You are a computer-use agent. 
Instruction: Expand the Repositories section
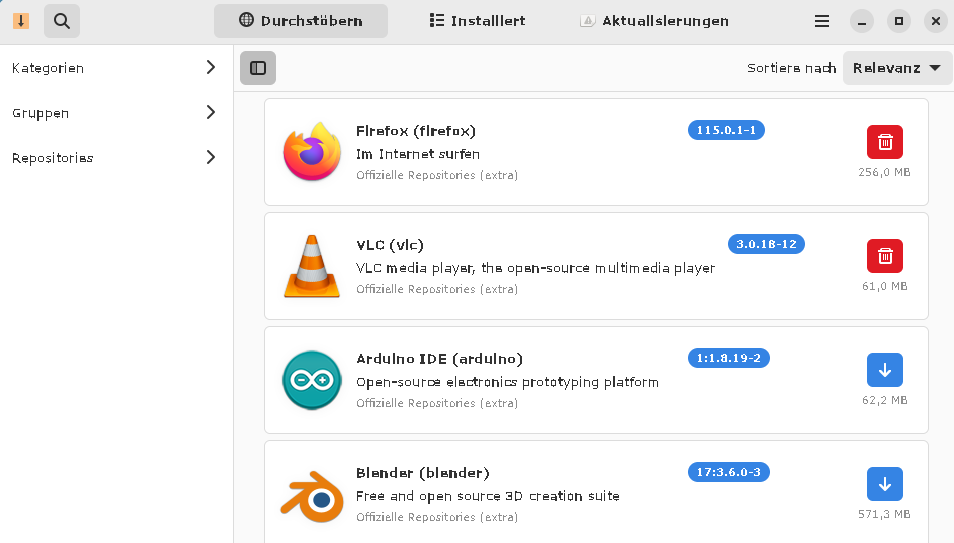point(116,158)
